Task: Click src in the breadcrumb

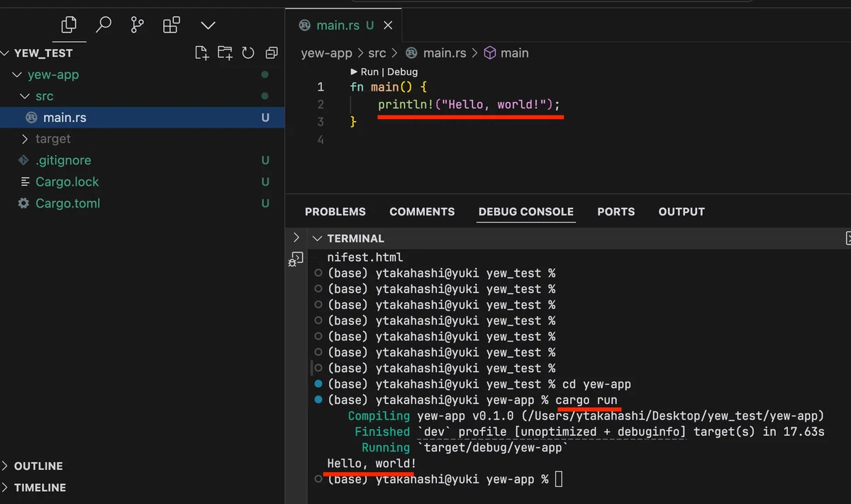Action: click(377, 53)
